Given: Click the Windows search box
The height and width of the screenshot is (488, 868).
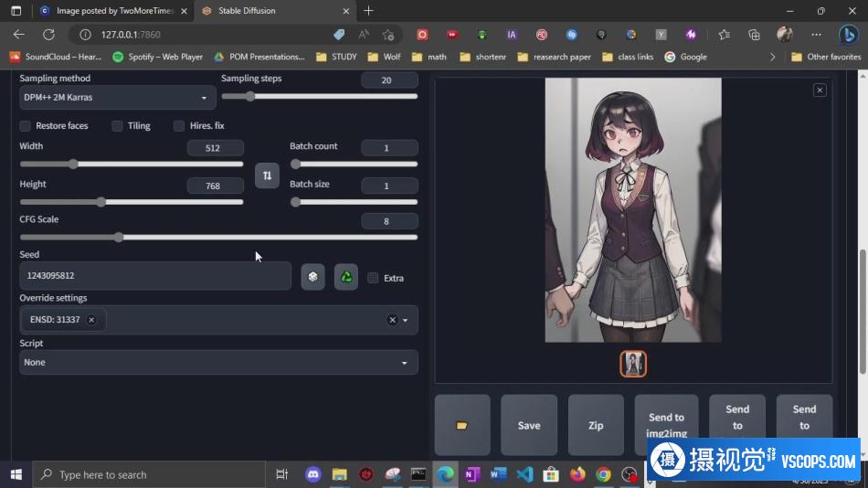Looking at the screenshot, I should pos(149,474).
